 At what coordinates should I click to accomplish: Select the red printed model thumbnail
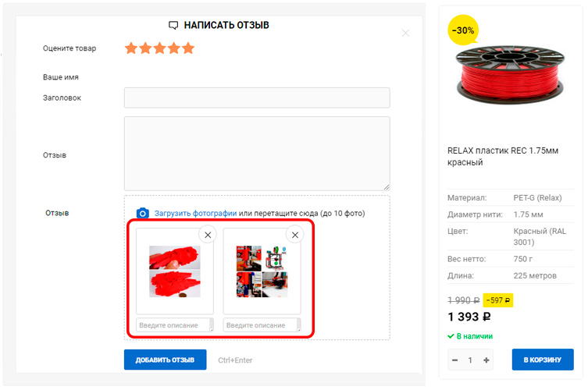point(175,271)
